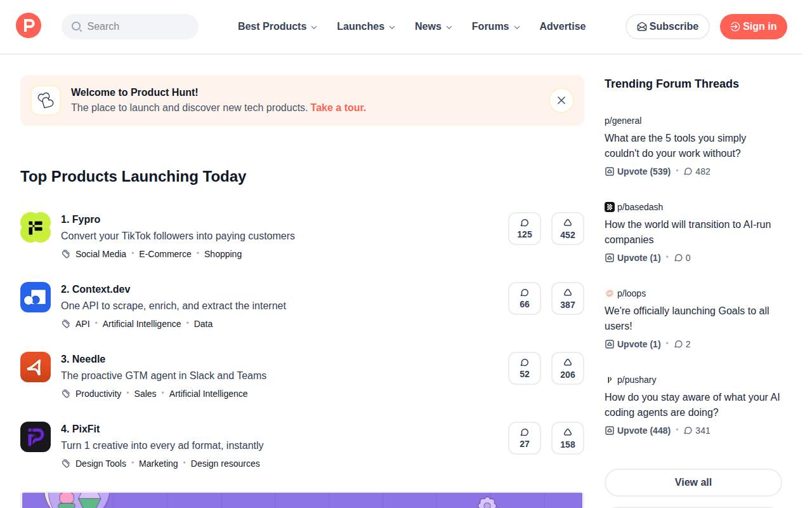Screen dimensions: 812x508
Task: Select the E-Commerce tag
Action: (x=165, y=254)
